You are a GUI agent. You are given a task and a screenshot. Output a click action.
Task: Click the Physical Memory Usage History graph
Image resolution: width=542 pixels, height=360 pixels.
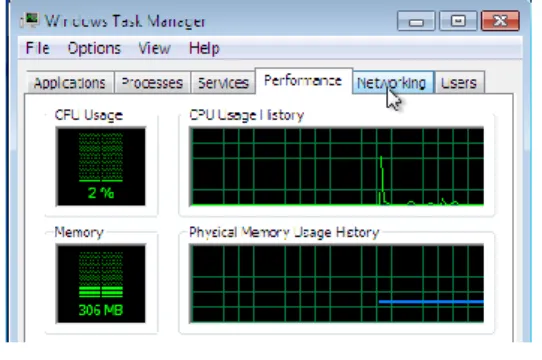click(x=337, y=284)
